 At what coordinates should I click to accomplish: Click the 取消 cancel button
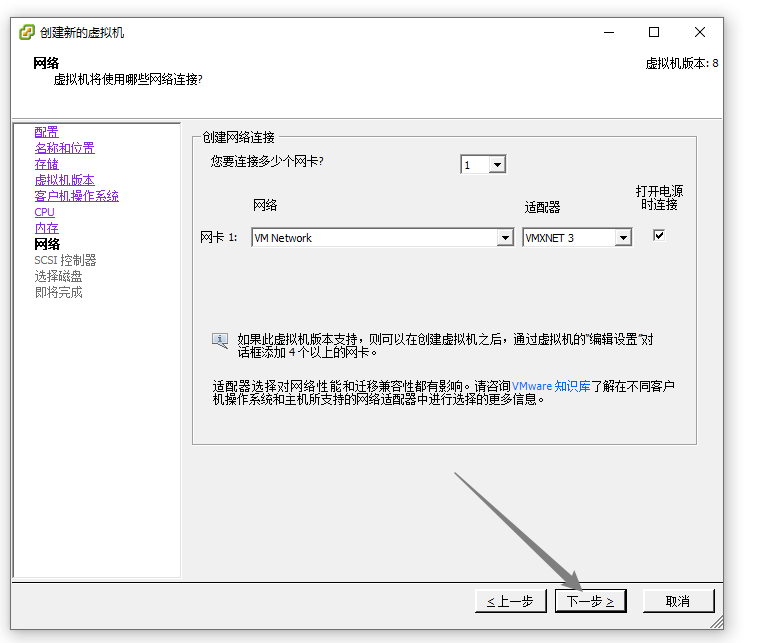pyautogui.click(x=678, y=601)
